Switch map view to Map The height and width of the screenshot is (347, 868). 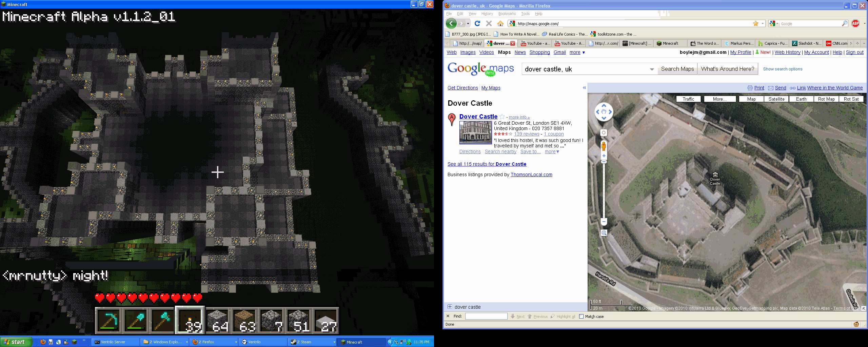click(x=751, y=99)
